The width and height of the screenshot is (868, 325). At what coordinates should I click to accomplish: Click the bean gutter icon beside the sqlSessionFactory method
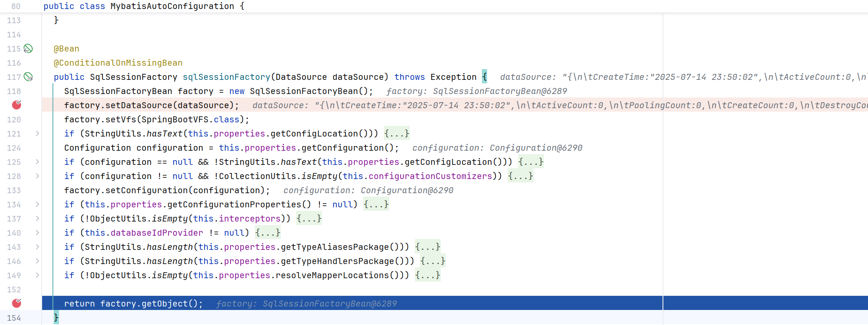coord(28,77)
